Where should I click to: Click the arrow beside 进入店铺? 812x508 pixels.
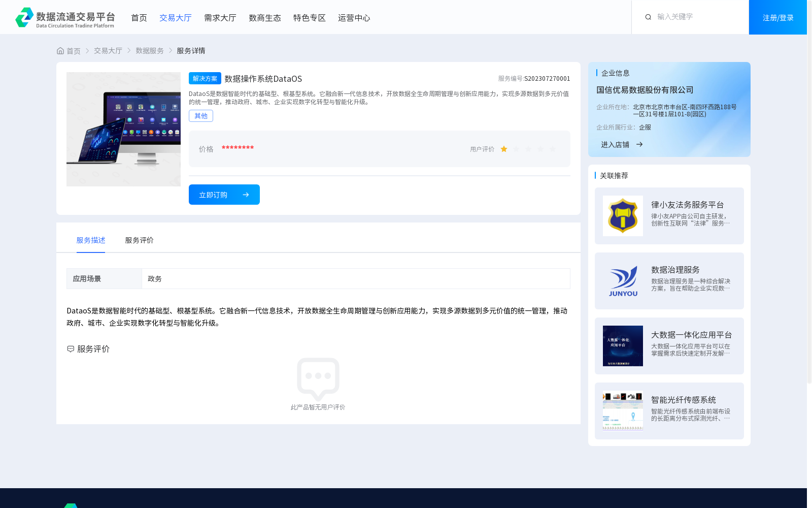[639, 145]
